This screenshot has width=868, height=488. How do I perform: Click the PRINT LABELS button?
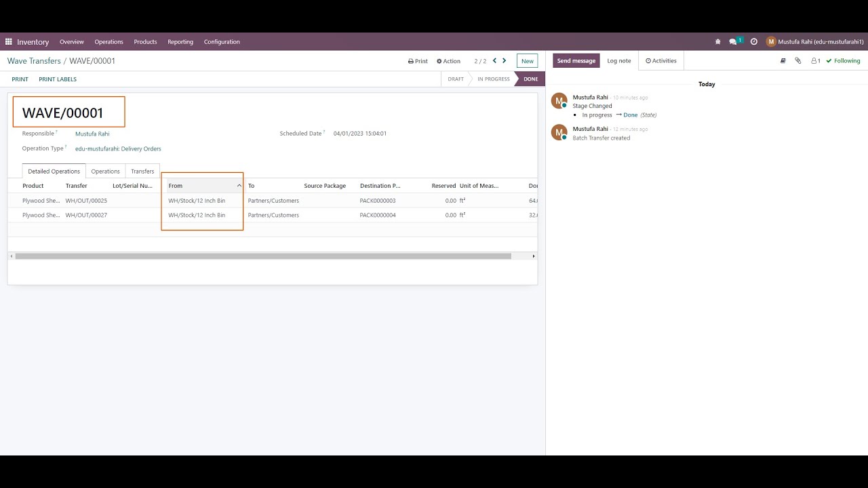pyautogui.click(x=58, y=79)
